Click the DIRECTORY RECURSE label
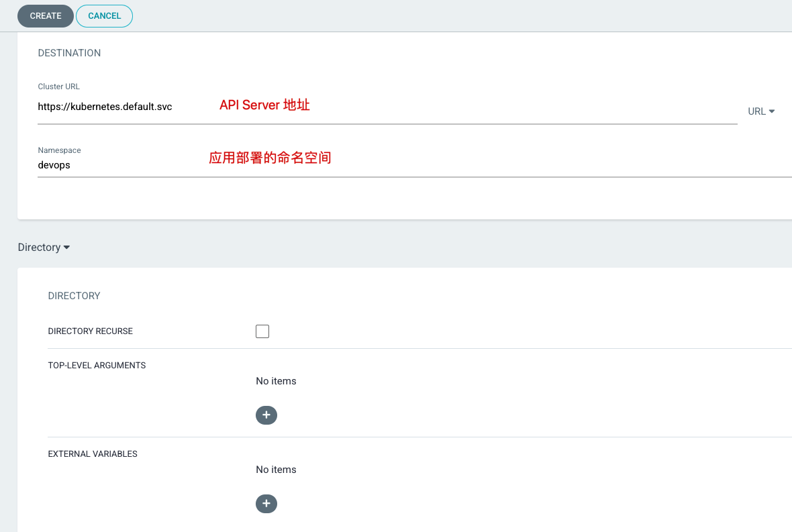Viewport: 792px width, 532px height. click(x=91, y=331)
